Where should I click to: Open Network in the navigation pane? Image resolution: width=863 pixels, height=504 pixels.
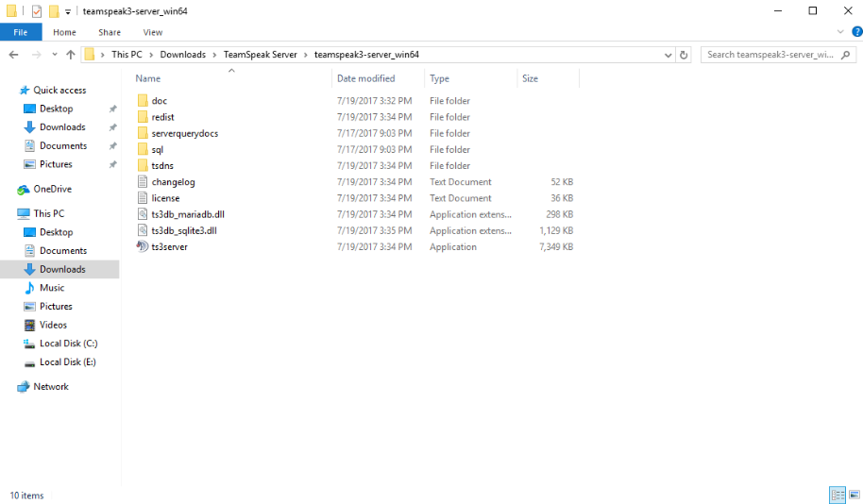click(51, 386)
